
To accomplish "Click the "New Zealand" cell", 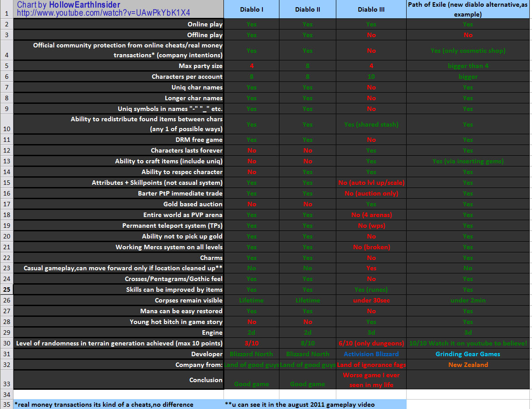I will tap(468, 365).
